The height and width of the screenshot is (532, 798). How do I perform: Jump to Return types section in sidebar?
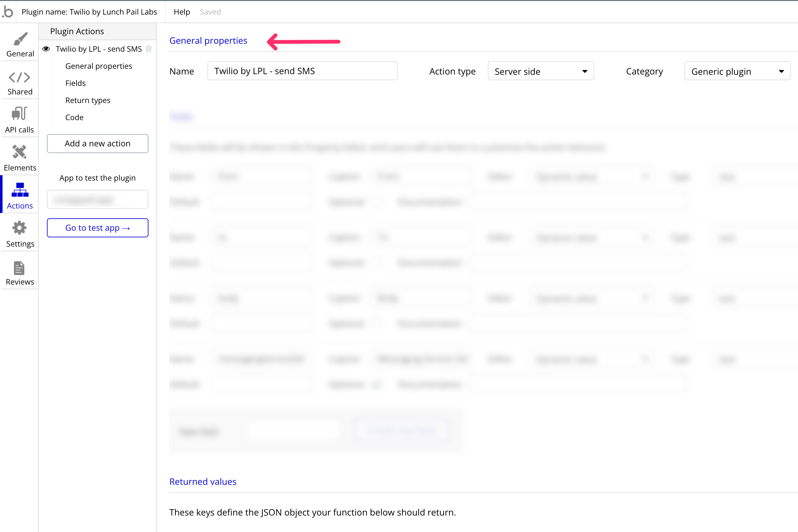click(x=88, y=100)
